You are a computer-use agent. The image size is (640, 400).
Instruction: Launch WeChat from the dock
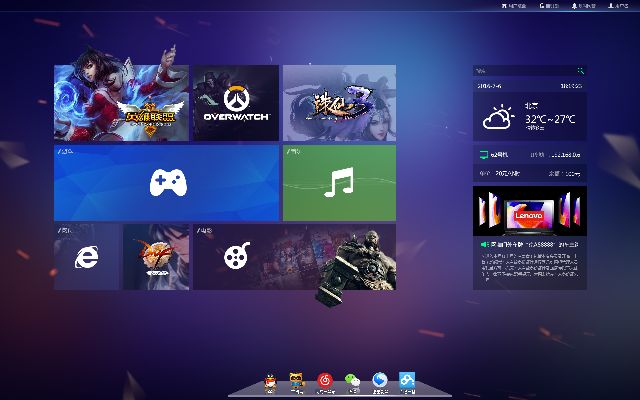(352, 382)
